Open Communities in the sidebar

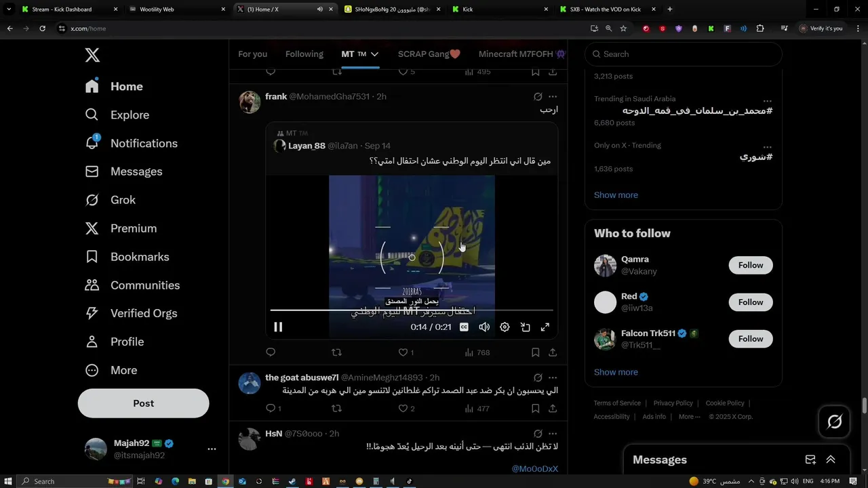tap(132, 285)
